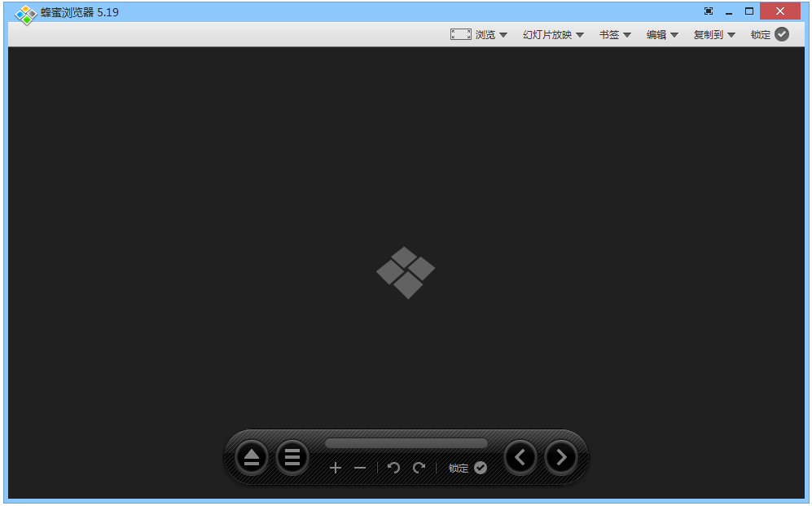This screenshot has height=506, width=812.
Task: Rotate image clockwise
Action: (x=419, y=468)
